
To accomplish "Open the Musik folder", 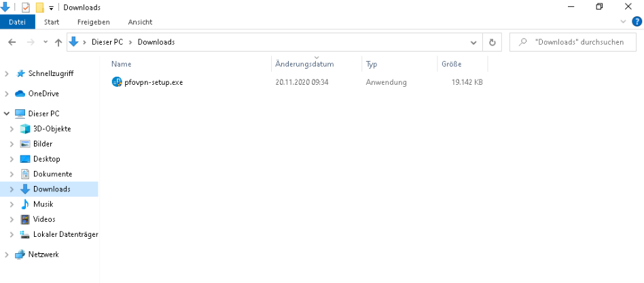I will click(43, 204).
